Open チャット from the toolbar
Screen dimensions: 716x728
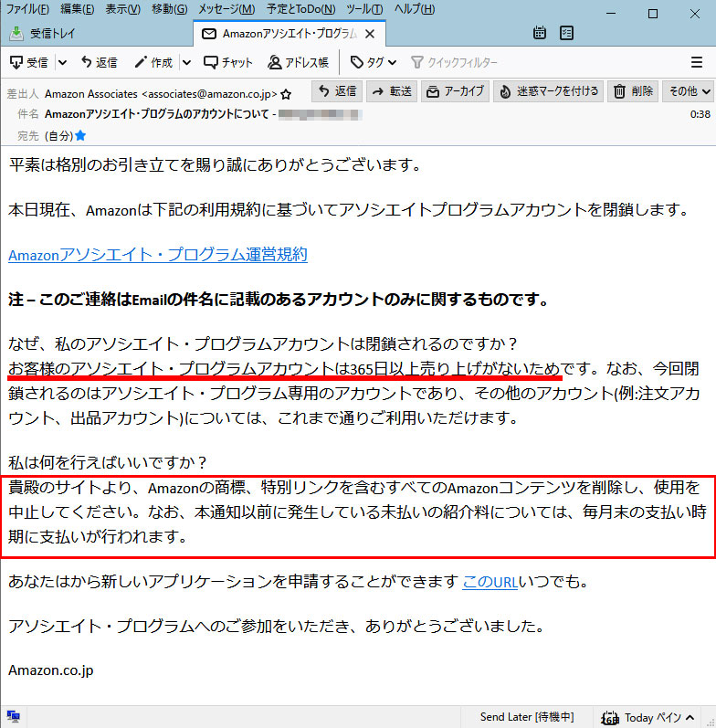coord(228,62)
